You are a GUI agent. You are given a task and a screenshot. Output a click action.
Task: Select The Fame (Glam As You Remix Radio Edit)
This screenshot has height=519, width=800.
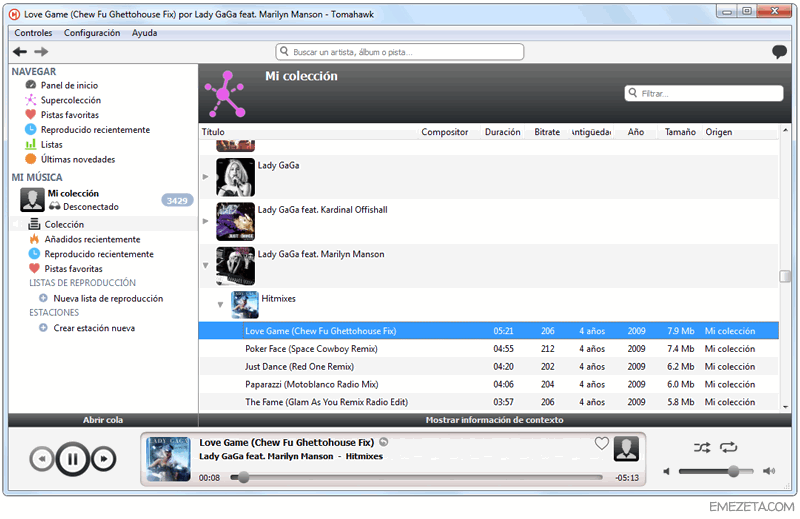coord(489,402)
